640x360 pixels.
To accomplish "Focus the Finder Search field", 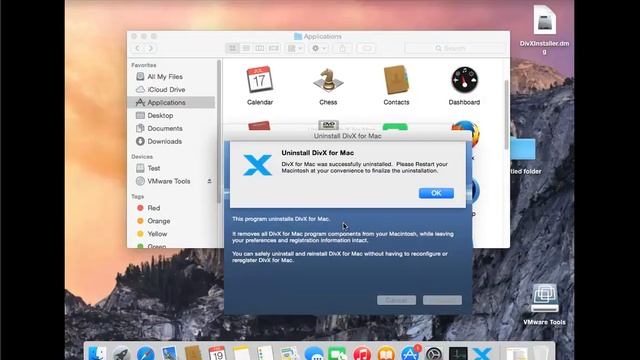I will click(x=455, y=48).
